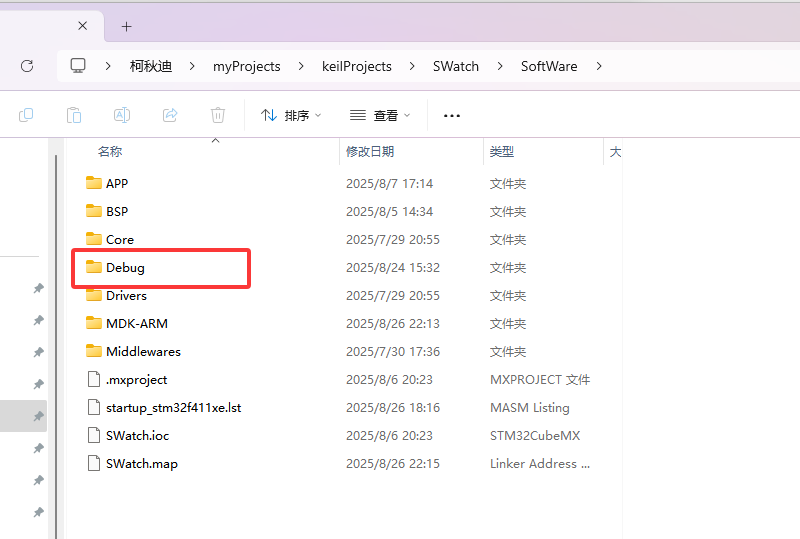Click the Paste icon in the toolbar
The image size is (800, 539).
[74, 115]
